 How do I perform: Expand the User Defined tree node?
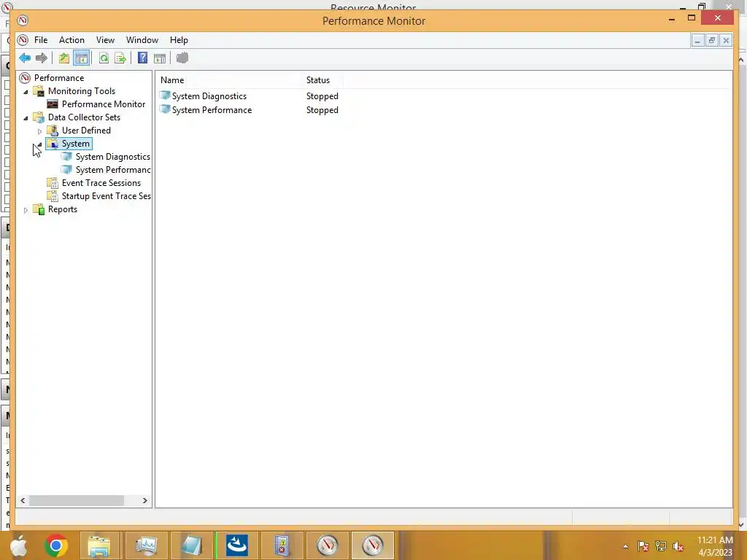pyautogui.click(x=39, y=131)
